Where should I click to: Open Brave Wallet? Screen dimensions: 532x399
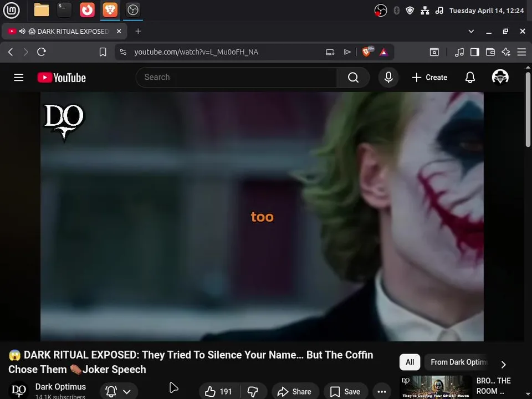[x=490, y=52]
